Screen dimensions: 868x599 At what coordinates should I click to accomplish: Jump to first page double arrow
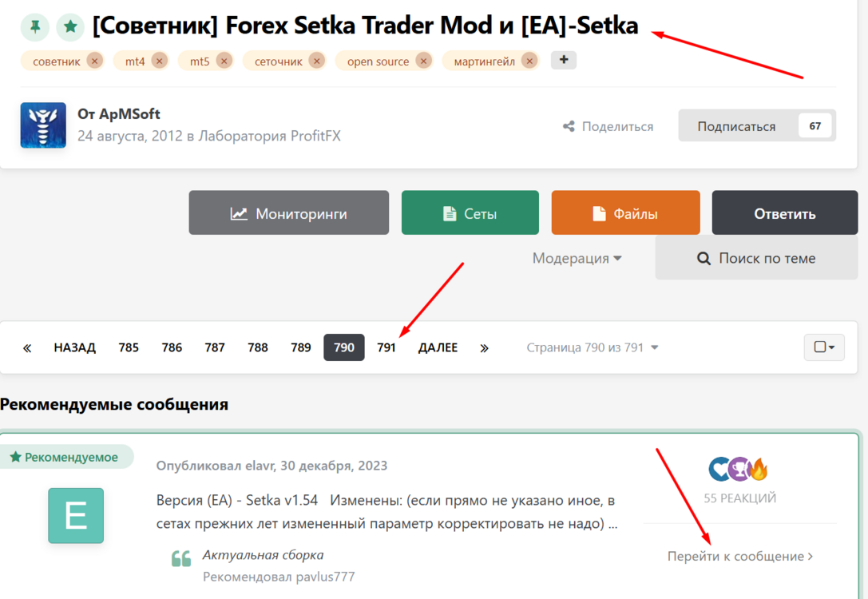(x=27, y=347)
